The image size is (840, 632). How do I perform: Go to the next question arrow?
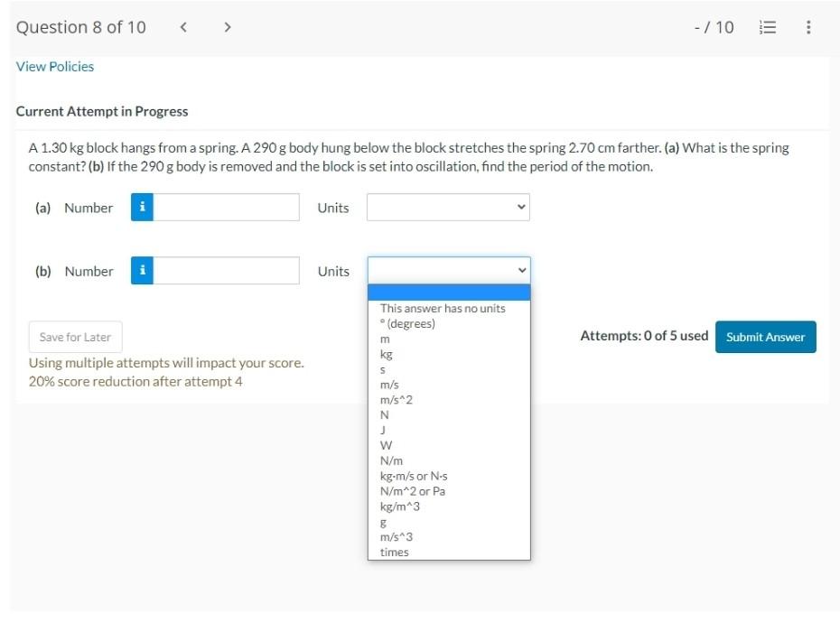click(227, 27)
